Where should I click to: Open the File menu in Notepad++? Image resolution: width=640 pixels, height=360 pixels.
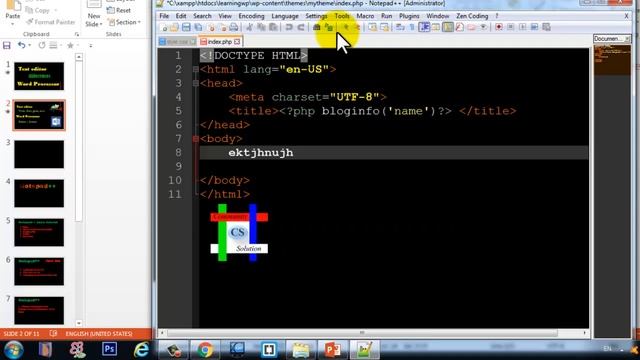(x=164, y=16)
